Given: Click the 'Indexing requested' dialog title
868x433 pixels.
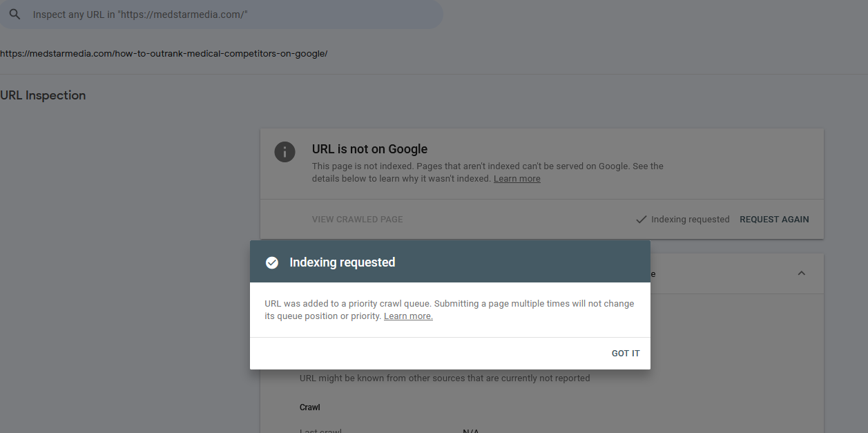Looking at the screenshot, I should pyautogui.click(x=343, y=262).
